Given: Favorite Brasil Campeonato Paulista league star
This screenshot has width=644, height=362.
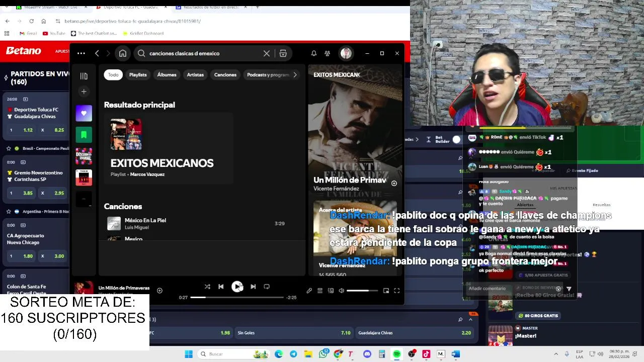Looking at the screenshot, I should [x=9, y=149].
